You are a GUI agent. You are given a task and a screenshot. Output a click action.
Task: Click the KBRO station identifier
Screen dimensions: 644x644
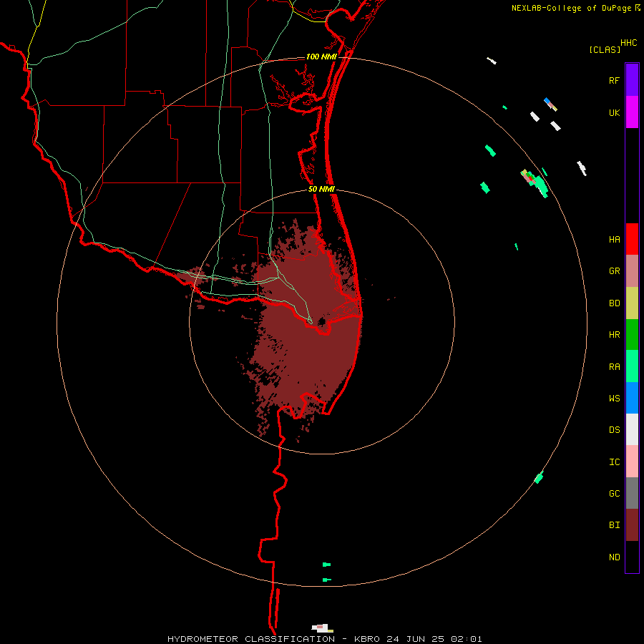pyautogui.click(x=367, y=639)
